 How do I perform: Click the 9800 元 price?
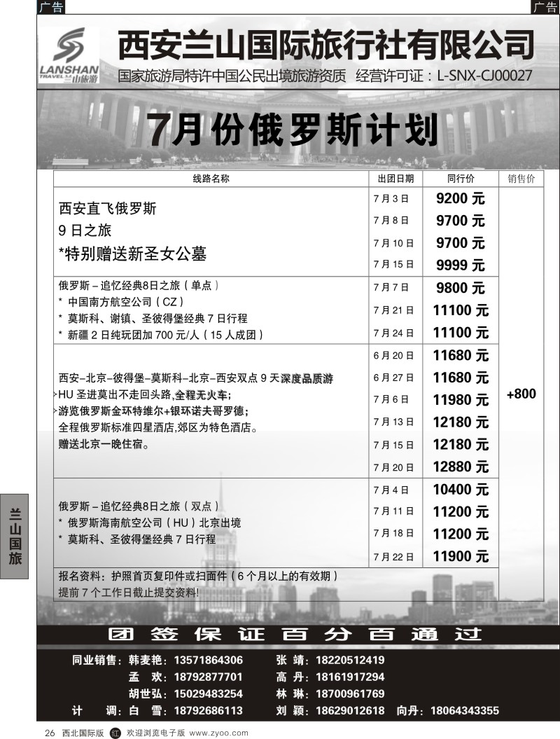click(x=460, y=288)
